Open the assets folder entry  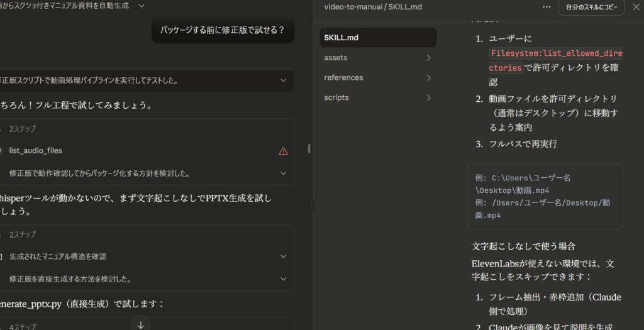click(336, 58)
